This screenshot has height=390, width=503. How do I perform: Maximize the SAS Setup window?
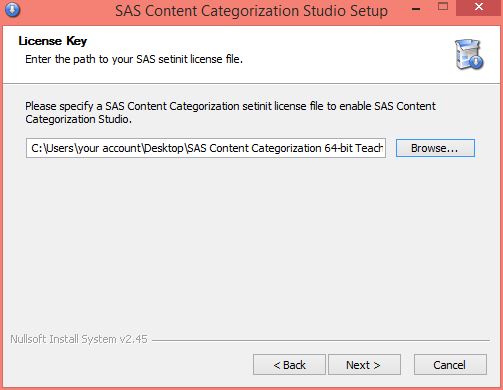443,7
